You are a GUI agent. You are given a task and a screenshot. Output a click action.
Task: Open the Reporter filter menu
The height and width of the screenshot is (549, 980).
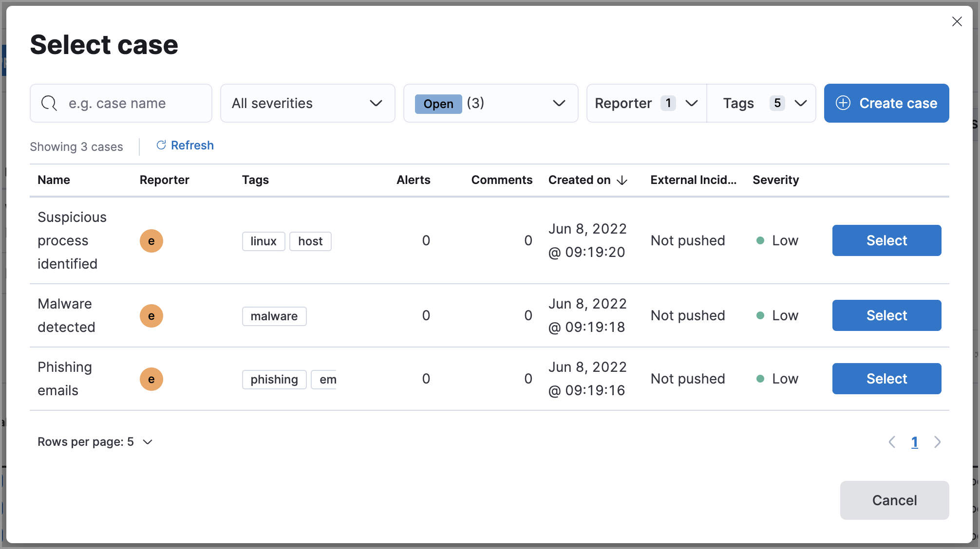click(x=645, y=103)
